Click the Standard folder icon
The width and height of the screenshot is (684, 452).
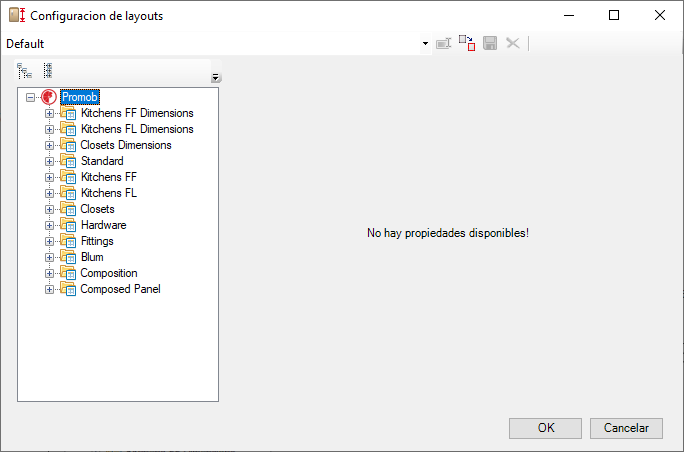[x=68, y=161]
